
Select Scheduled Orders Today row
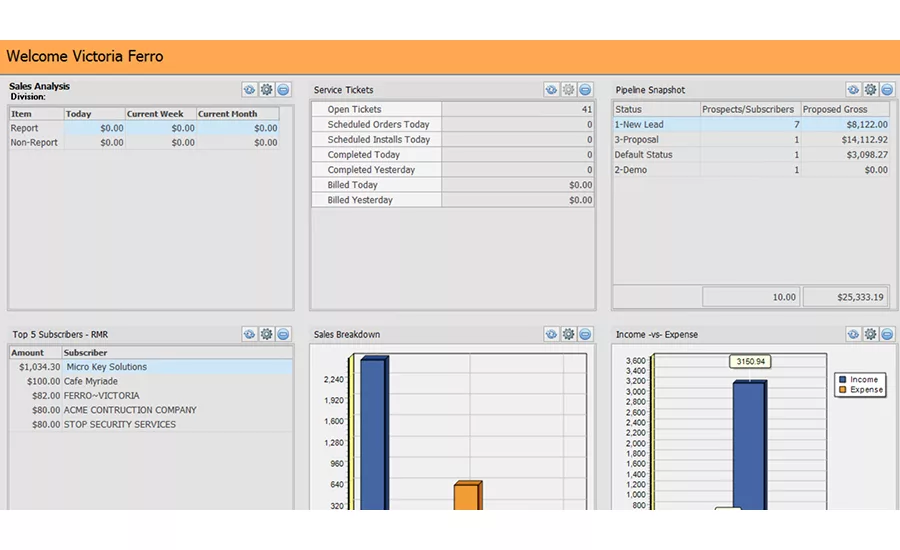tap(452, 124)
